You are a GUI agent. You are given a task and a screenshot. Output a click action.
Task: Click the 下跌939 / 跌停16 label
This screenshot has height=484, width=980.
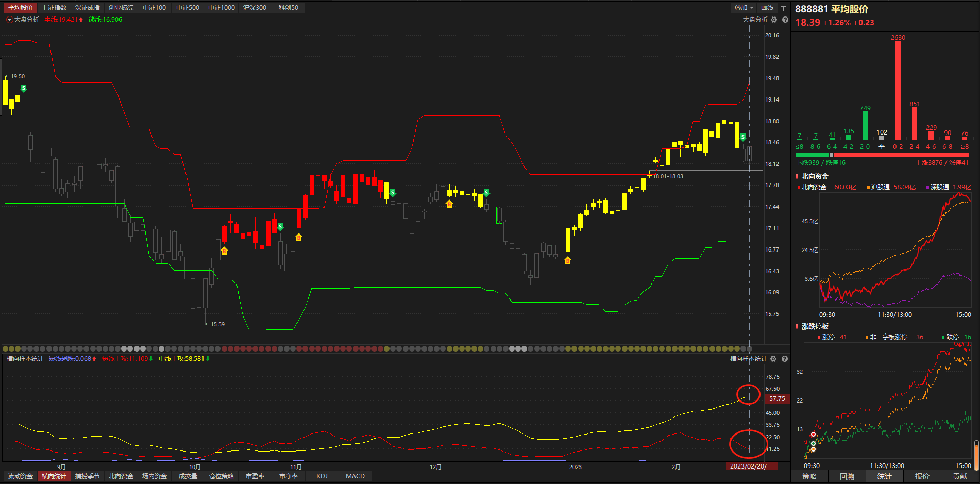[x=821, y=163]
